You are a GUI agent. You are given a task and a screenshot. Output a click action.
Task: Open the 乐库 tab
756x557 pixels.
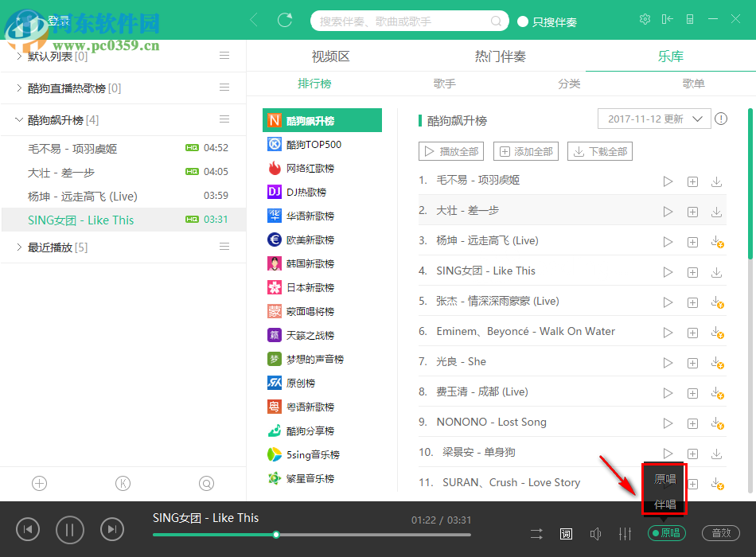pyautogui.click(x=671, y=56)
